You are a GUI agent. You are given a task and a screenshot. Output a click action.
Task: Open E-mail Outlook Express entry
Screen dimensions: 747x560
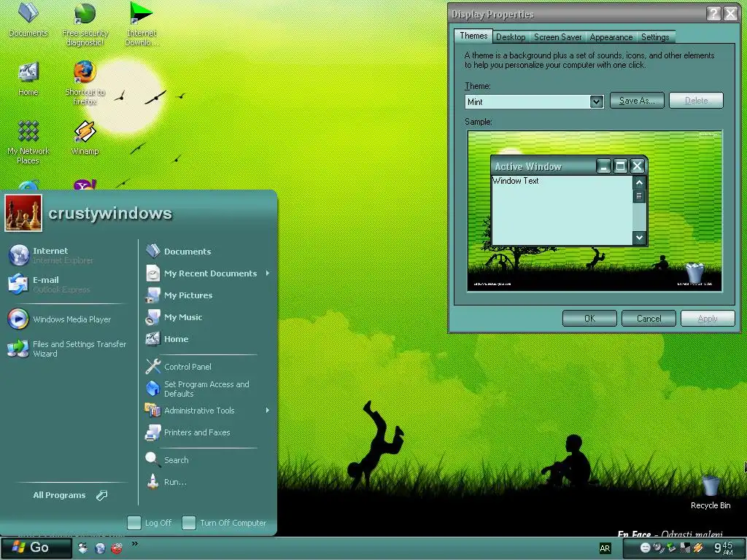[x=50, y=284]
